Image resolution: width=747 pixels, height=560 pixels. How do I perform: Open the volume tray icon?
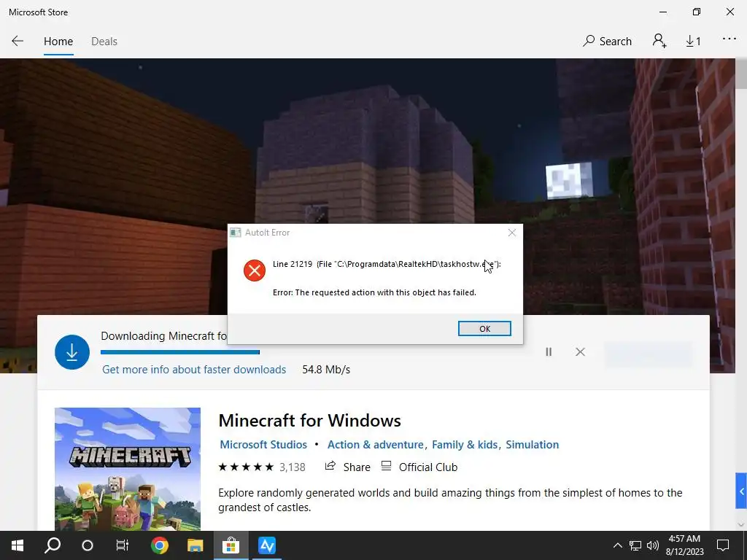(x=653, y=545)
